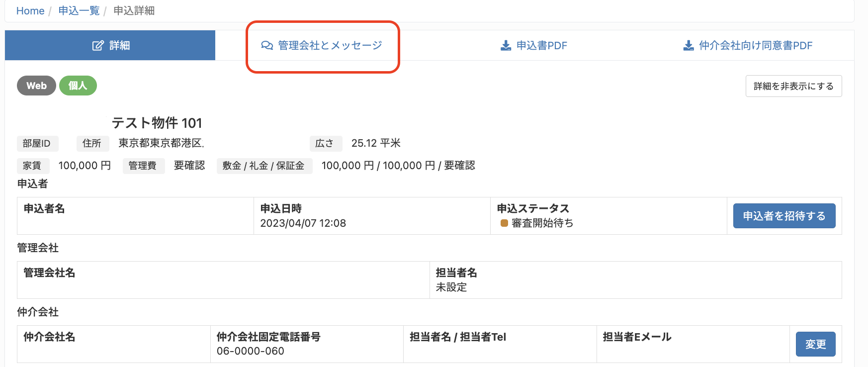
Task: Click the 申込詳細 breadcrumb text
Action: pos(134,11)
